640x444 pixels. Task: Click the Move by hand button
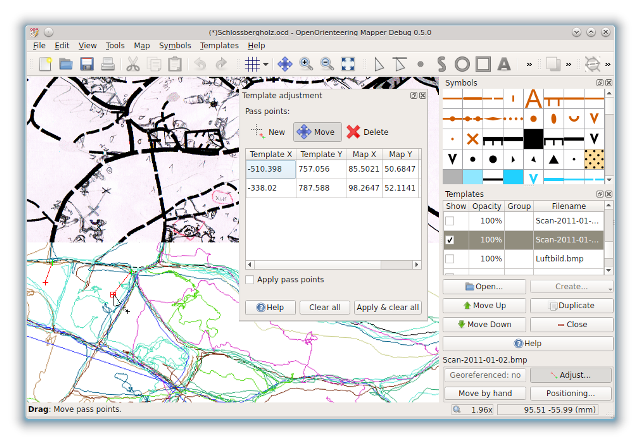point(485,393)
